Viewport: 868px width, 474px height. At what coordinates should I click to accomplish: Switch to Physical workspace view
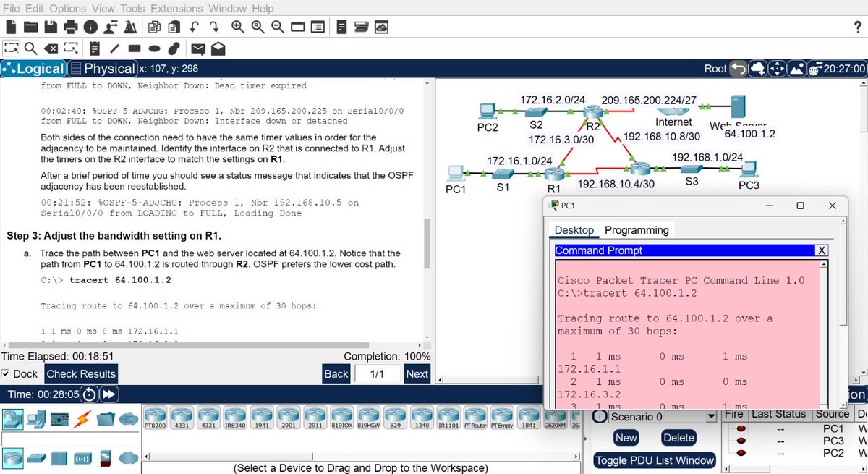(x=102, y=69)
